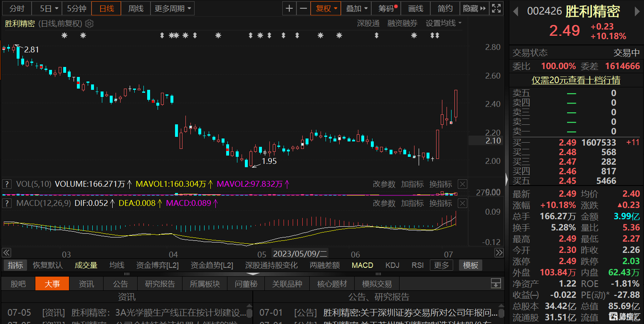This screenshot has height=324, width=644.
Task: Hide side panel with 隐藏 button
Action: coord(474,8)
